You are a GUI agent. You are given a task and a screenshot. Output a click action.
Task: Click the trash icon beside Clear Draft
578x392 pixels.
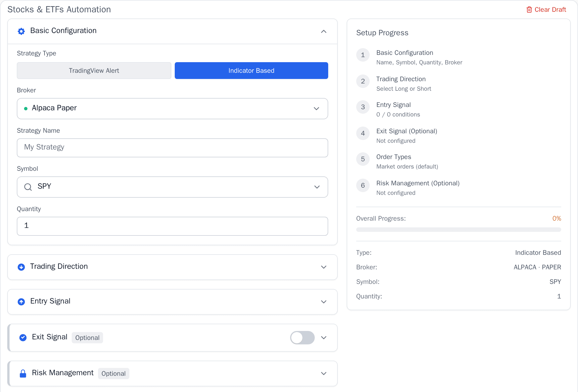click(529, 10)
